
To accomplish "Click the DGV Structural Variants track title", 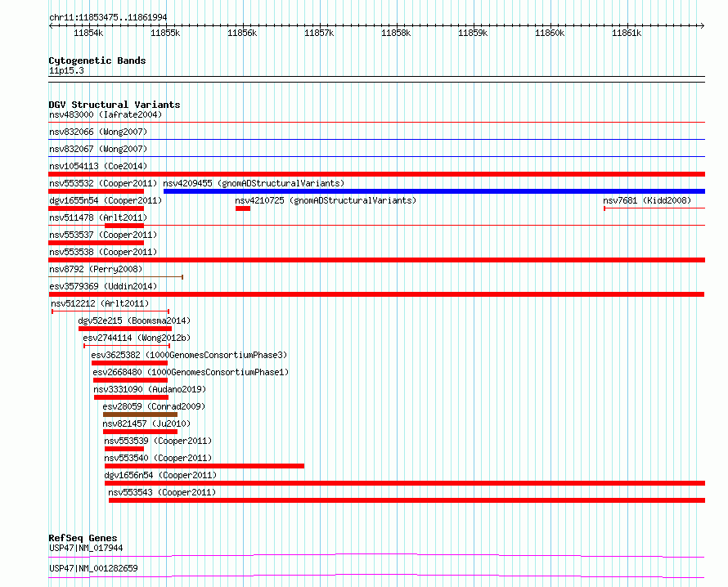I will (x=115, y=105).
